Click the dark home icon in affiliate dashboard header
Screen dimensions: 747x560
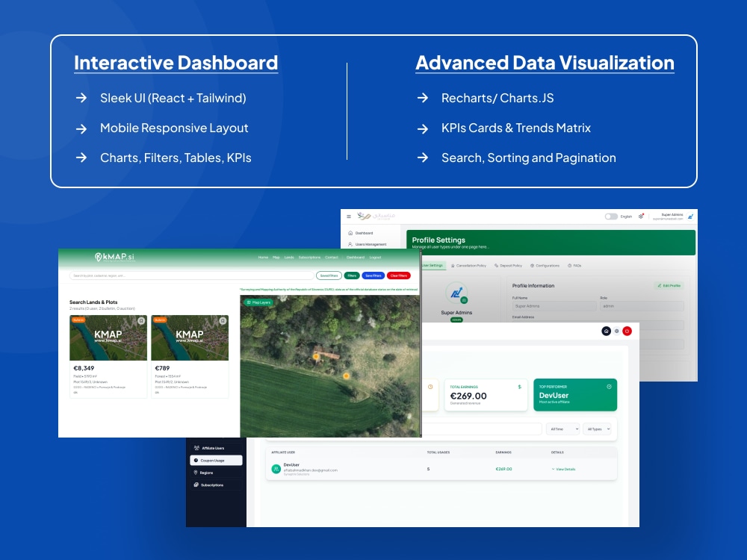[606, 331]
